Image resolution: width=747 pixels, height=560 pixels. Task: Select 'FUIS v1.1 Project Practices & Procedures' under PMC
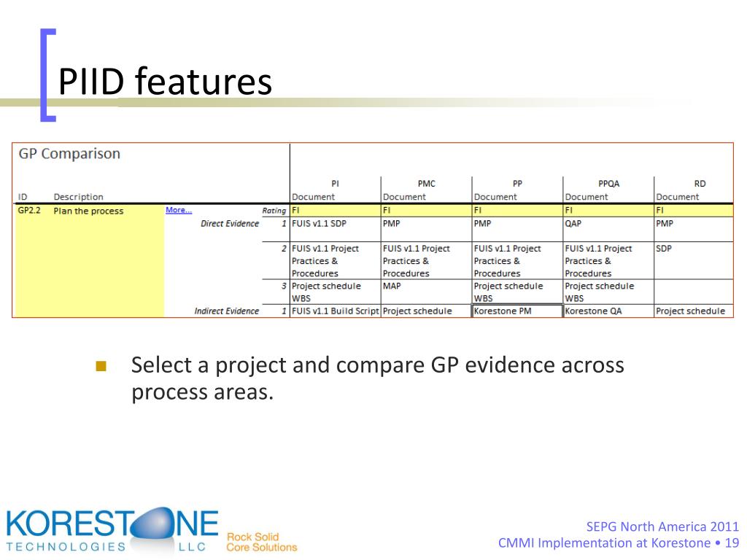click(x=426, y=260)
